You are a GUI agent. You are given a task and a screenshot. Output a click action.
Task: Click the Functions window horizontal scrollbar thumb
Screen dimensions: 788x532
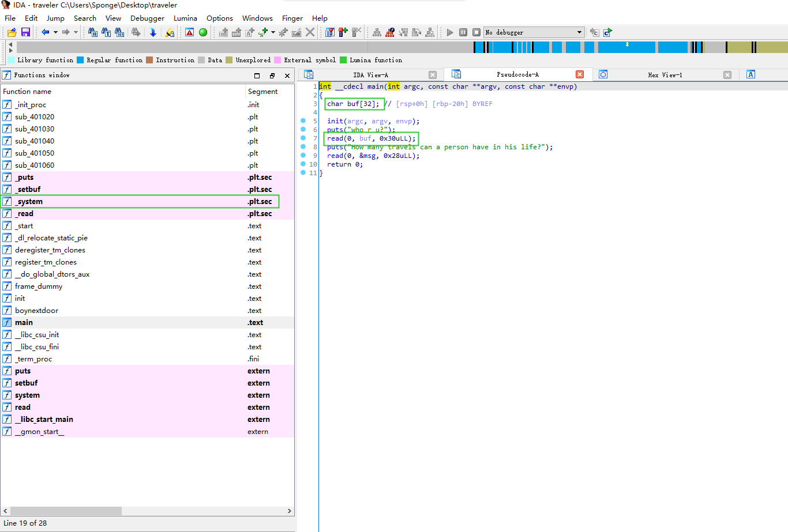click(x=66, y=511)
